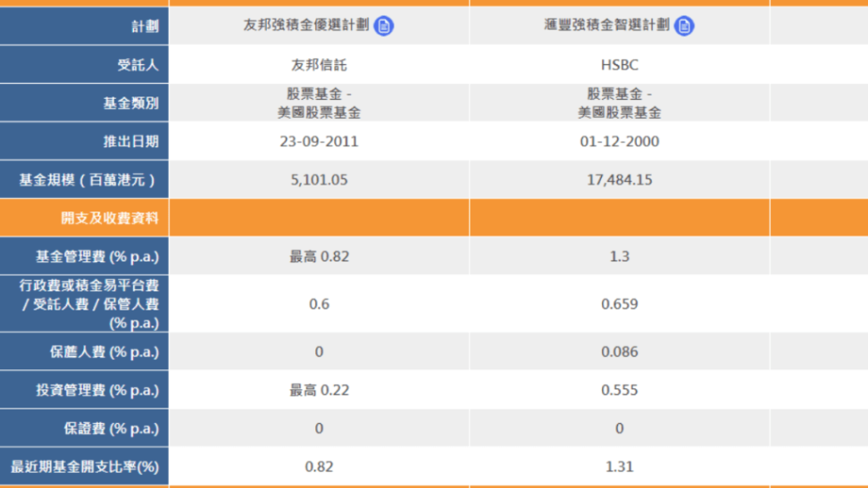
Task: Select the 保薦人費 (% p.a.) row header
Action: (104, 352)
